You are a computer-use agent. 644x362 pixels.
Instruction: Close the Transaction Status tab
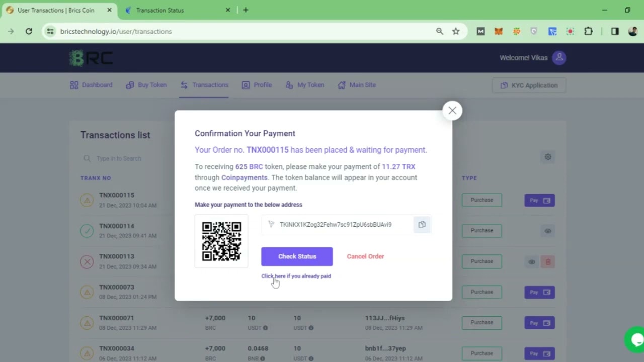point(227,10)
